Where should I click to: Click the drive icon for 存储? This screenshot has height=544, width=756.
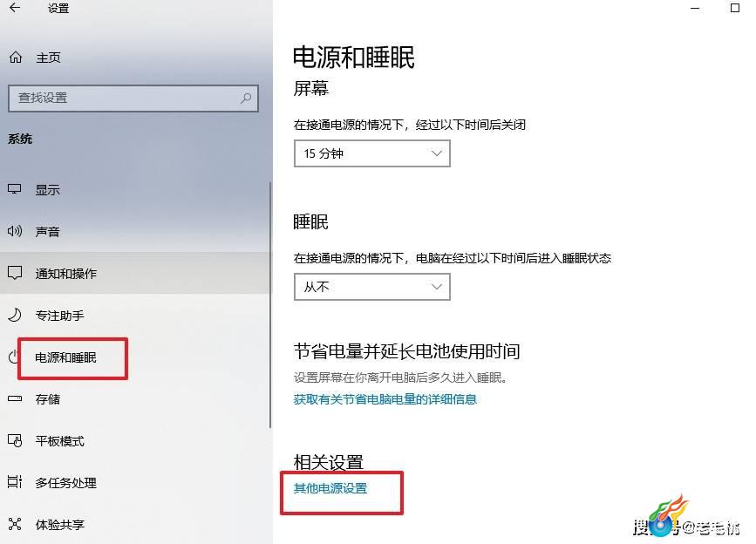click(15, 399)
